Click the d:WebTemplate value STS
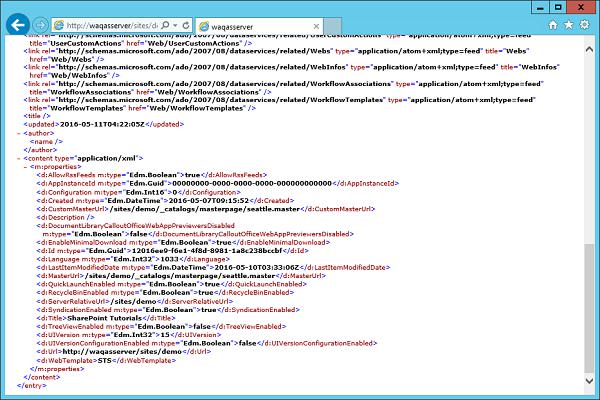This screenshot has height=400, width=600. 106,360
